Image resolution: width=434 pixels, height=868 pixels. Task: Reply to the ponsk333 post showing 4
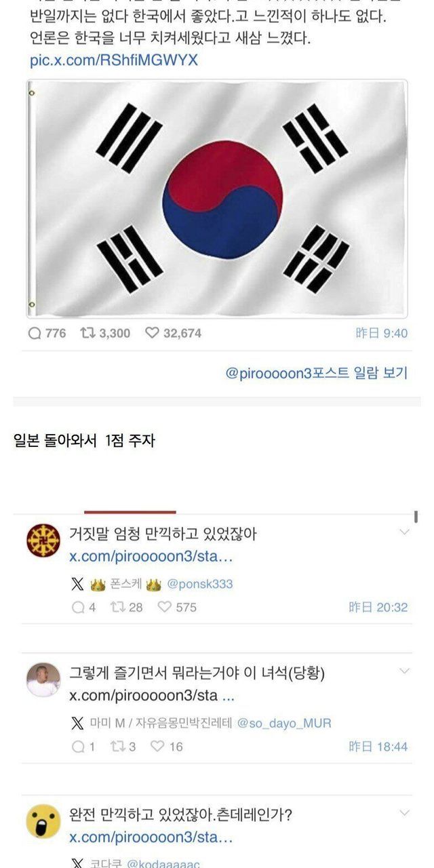78,607
